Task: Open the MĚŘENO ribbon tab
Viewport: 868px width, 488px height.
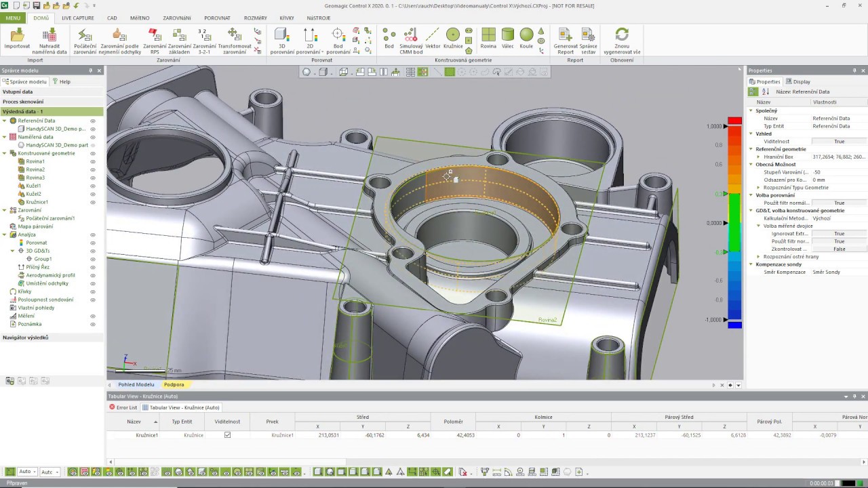Action: coord(140,18)
